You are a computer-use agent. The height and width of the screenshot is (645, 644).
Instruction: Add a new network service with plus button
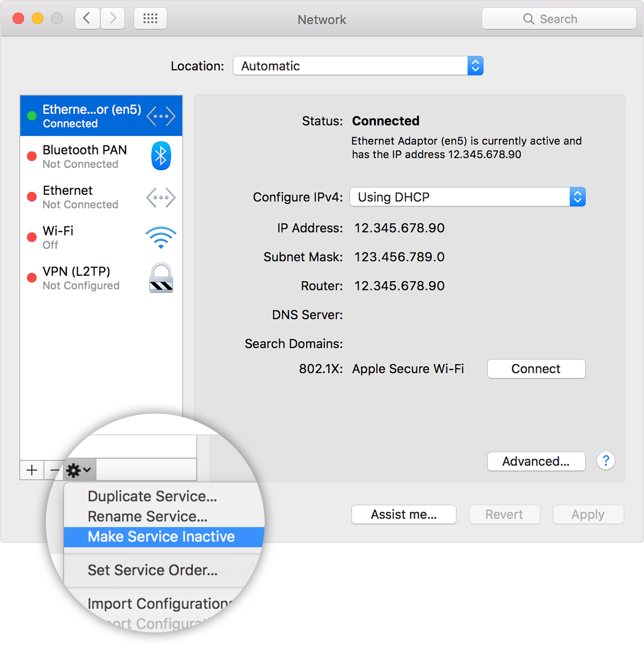[32, 470]
